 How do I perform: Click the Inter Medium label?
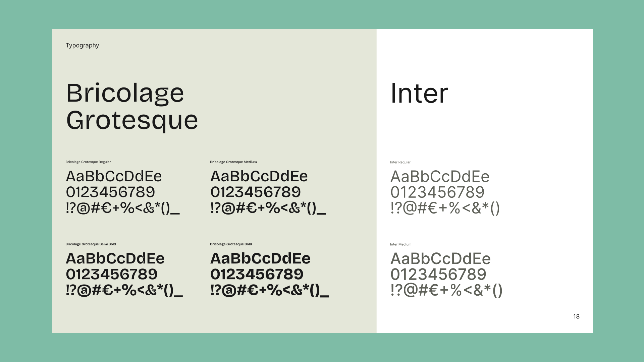click(400, 244)
